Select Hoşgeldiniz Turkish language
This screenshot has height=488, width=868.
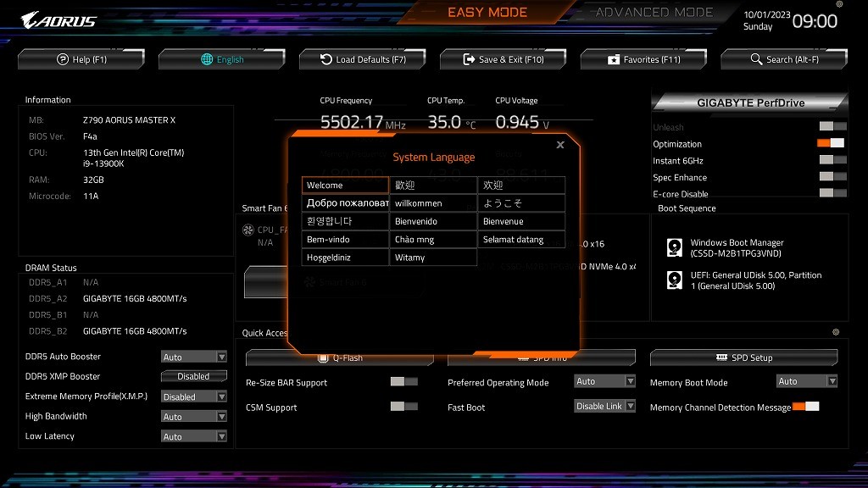pyautogui.click(x=345, y=258)
